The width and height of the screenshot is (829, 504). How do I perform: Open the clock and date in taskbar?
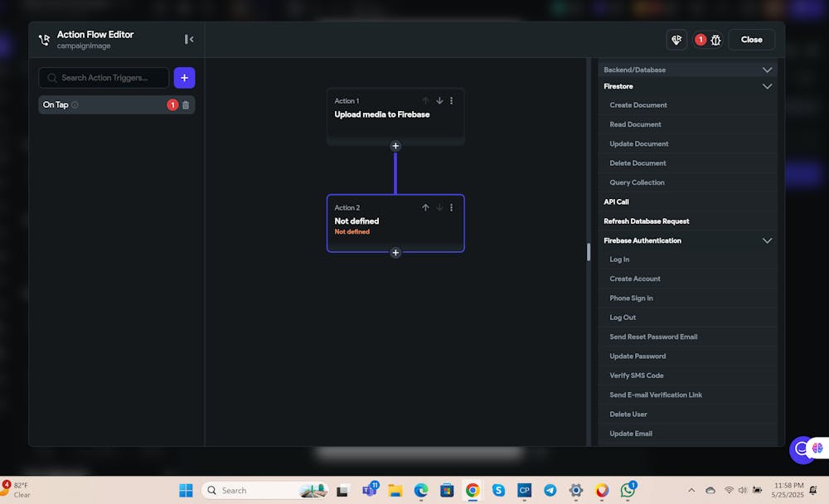click(x=788, y=490)
